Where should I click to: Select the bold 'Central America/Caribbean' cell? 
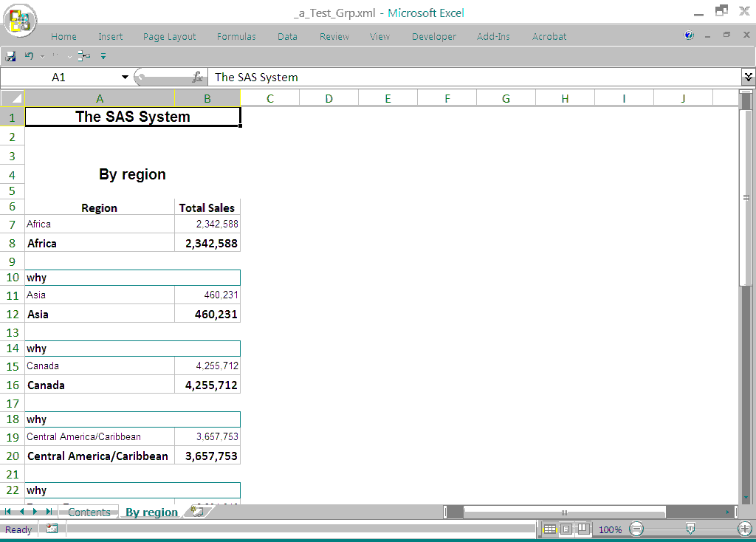pyautogui.click(x=100, y=456)
